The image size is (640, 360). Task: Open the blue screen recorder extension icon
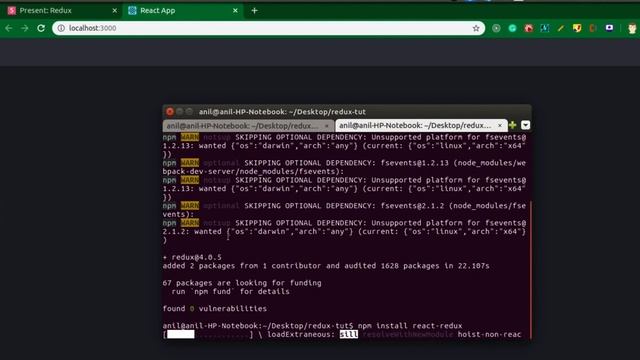[609, 28]
